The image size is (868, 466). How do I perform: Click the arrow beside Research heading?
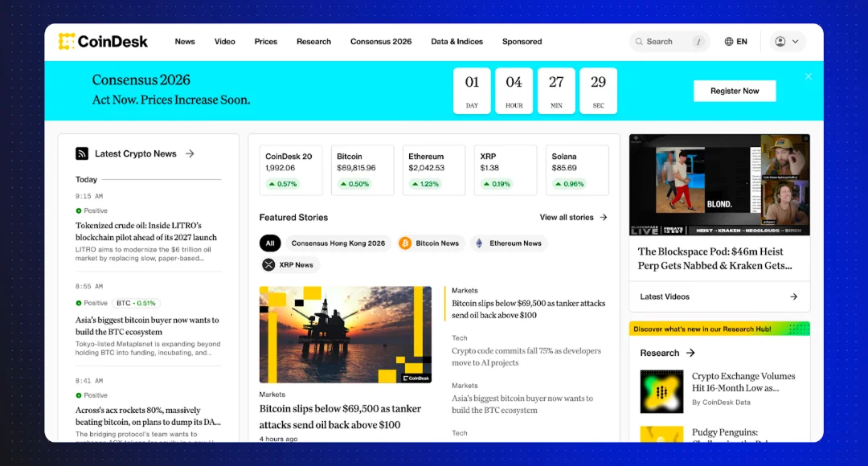click(x=690, y=353)
